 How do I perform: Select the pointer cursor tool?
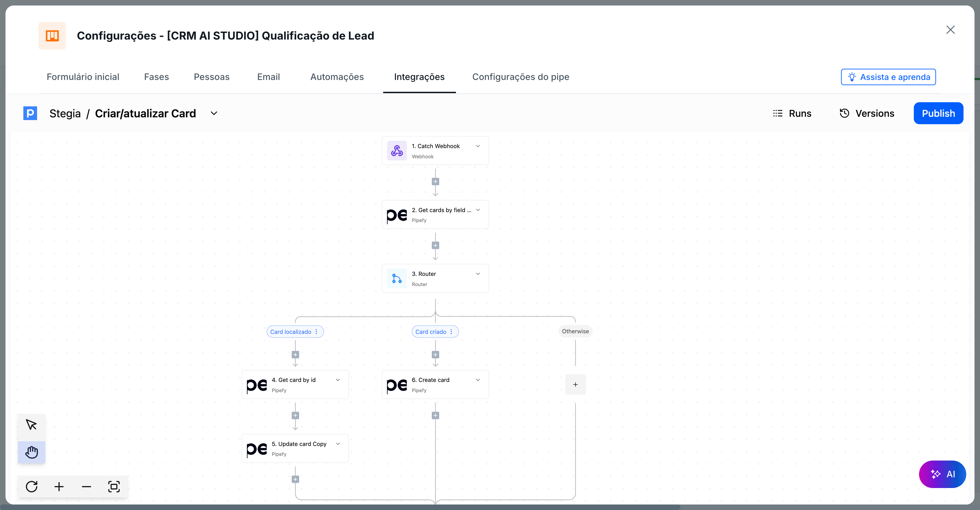coord(31,425)
